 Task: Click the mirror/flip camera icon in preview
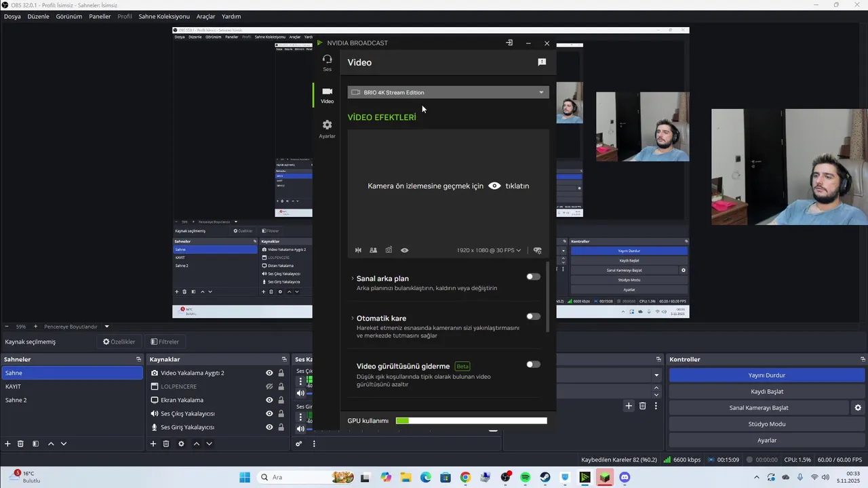(358, 250)
